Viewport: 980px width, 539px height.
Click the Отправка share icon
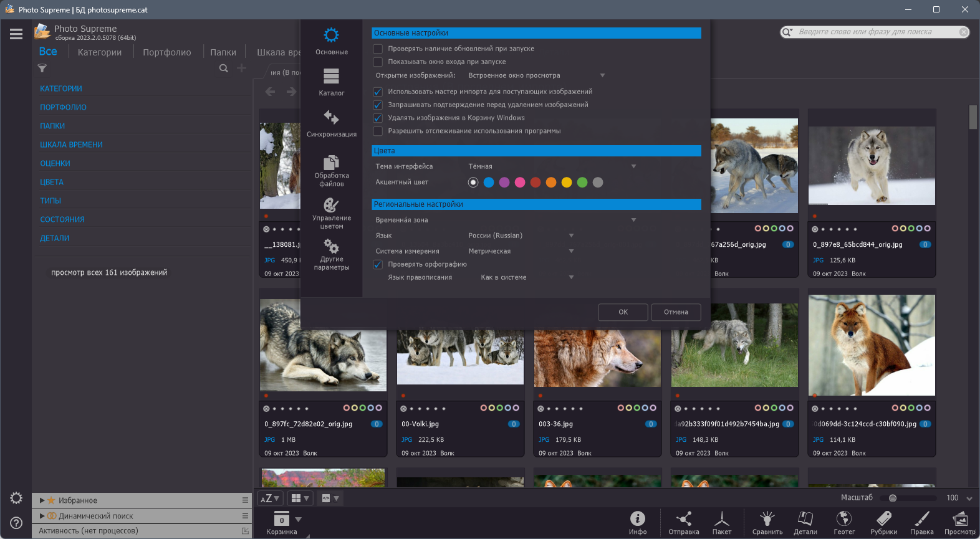click(x=684, y=523)
